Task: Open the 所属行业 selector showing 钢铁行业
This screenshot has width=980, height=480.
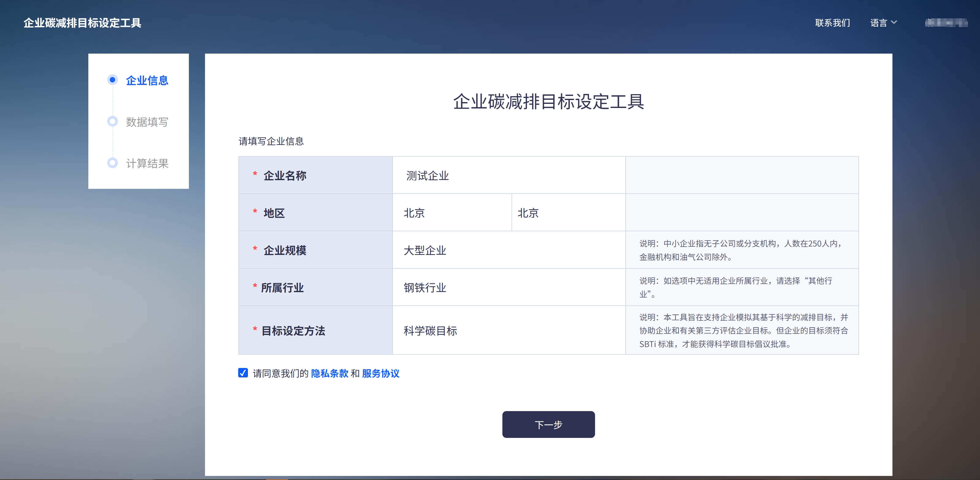Action: pyautogui.click(x=509, y=288)
